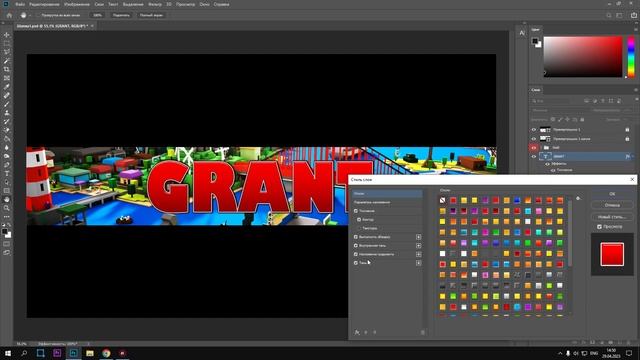640x360 pixels.
Task: Select the Pen tool
Action: 7,165
